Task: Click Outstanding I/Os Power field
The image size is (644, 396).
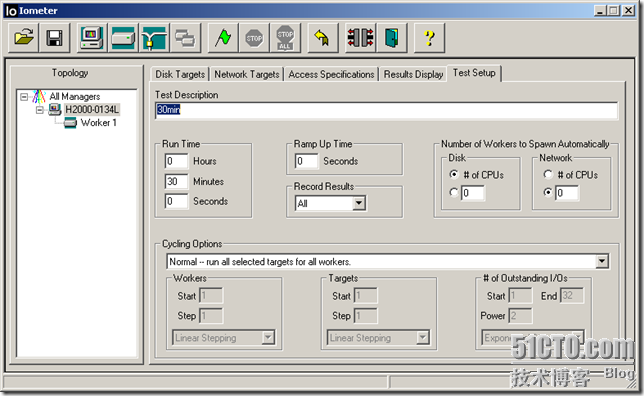Action: point(520,315)
